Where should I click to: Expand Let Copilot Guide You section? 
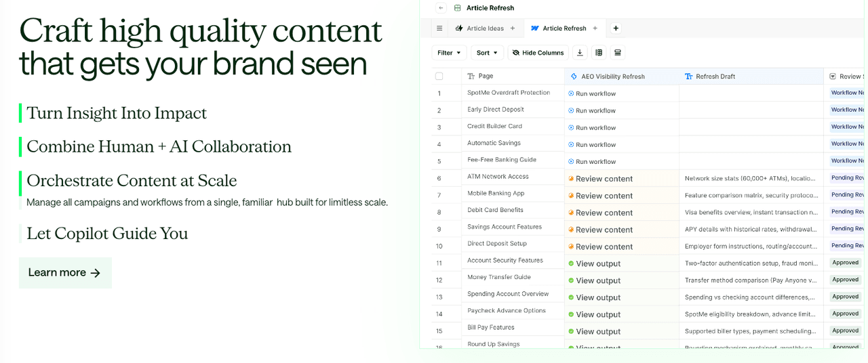point(107,234)
